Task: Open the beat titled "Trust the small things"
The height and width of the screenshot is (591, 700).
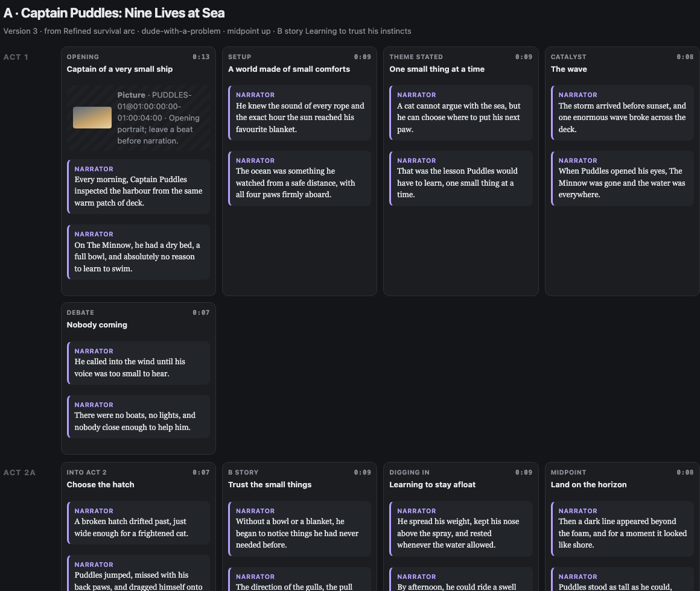Action: coord(270,484)
